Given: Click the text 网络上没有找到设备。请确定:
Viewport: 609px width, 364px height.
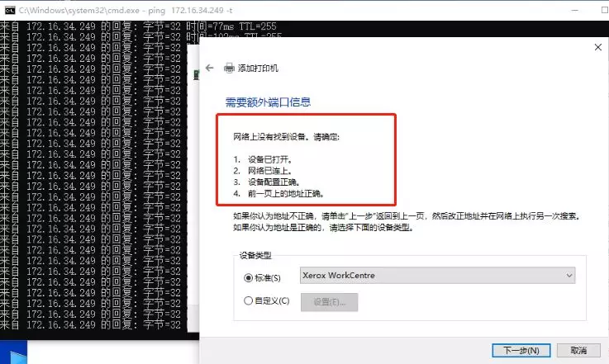Looking at the screenshot, I should pyautogui.click(x=286, y=136).
